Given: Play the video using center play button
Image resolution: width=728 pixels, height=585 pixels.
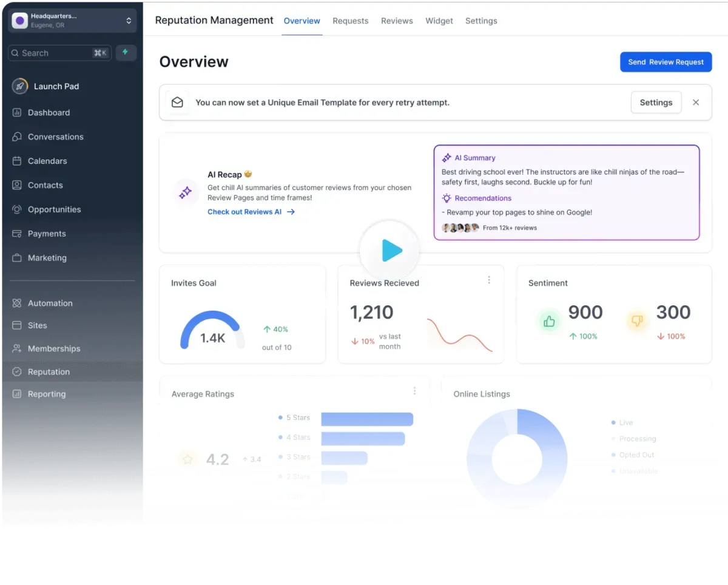Looking at the screenshot, I should point(389,250).
